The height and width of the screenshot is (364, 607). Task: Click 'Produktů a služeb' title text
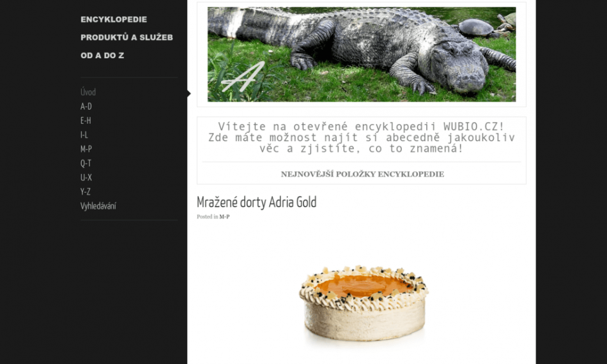[x=127, y=38]
